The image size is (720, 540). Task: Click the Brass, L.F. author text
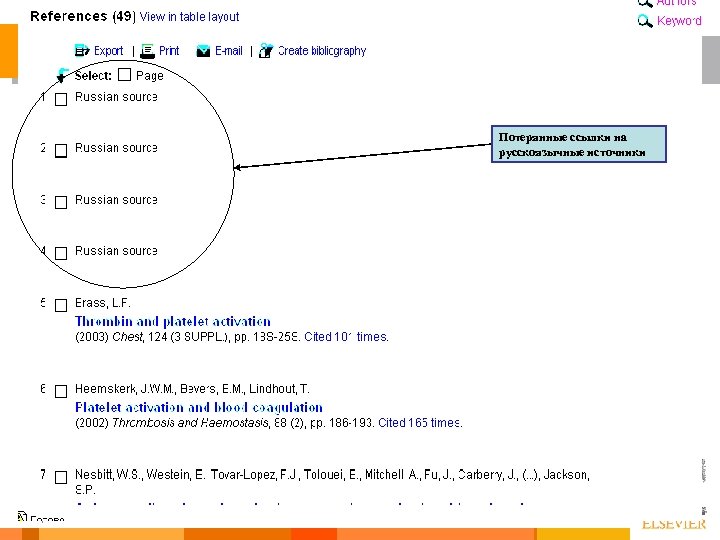103,303
